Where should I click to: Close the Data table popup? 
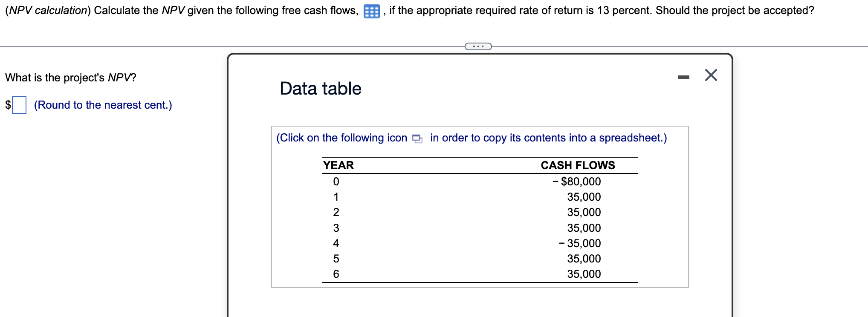tap(711, 75)
